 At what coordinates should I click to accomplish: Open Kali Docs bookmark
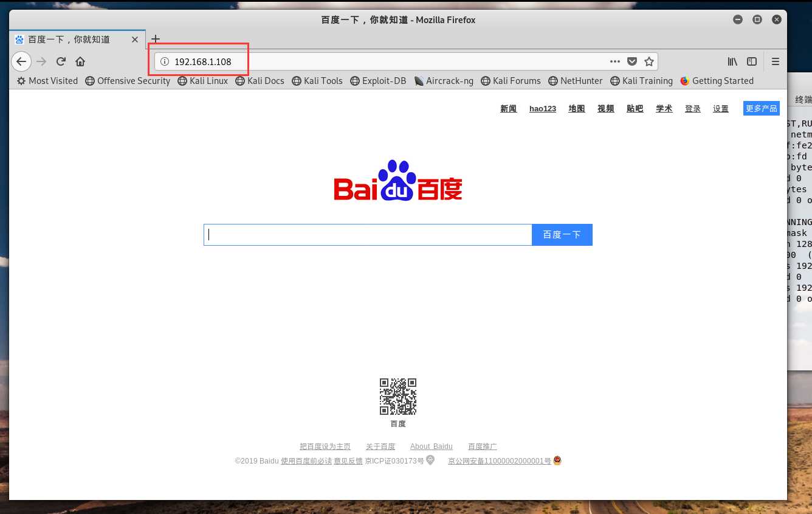pyautogui.click(x=260, y=81)
